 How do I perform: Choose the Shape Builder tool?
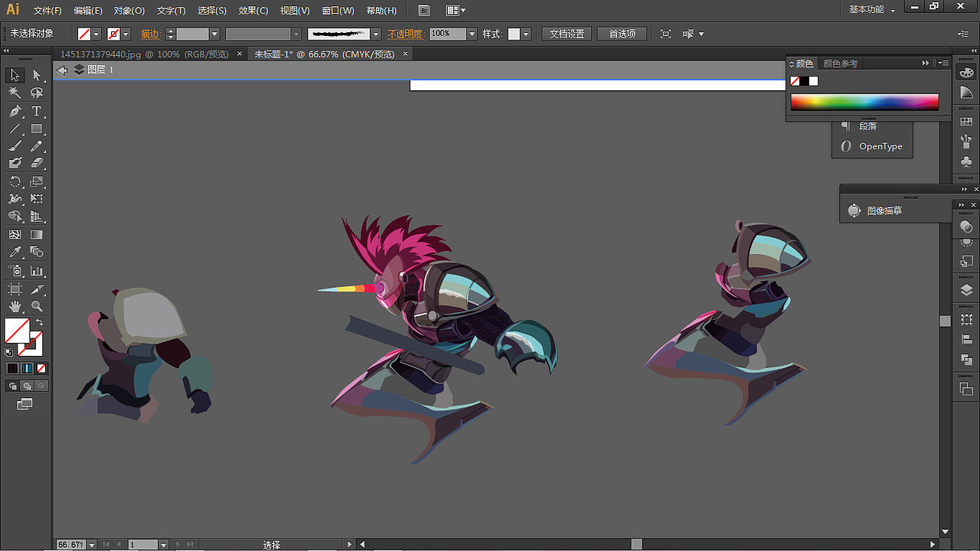(15, 217)
